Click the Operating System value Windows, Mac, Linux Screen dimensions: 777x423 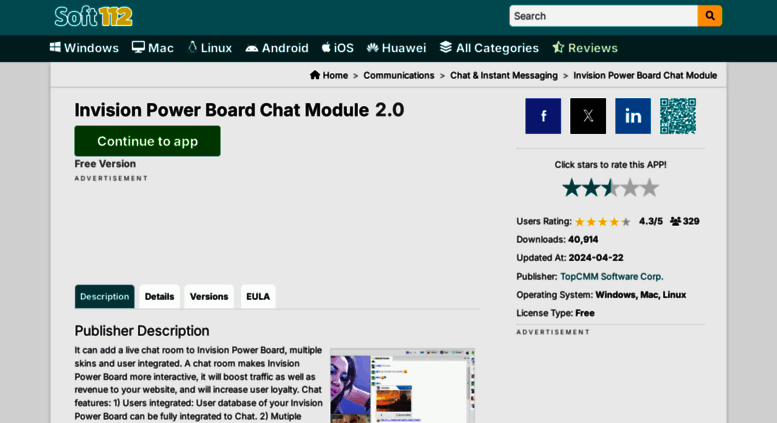click(x=640, y=295)
